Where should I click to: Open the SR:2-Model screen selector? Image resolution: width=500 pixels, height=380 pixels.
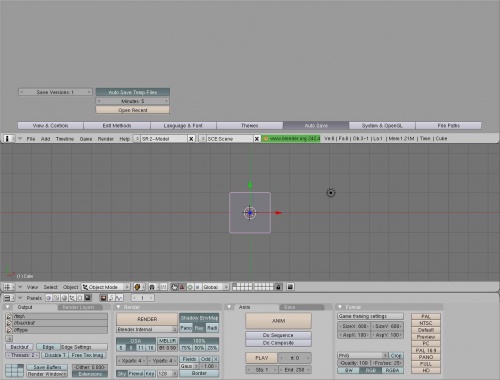click(x=137, y=139)
